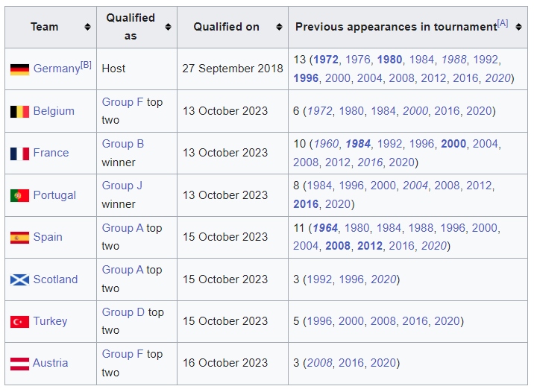Sort table by Team column arrows
Image resolution: width=534 pixels, height=392 pixels.
coord(87,27)
